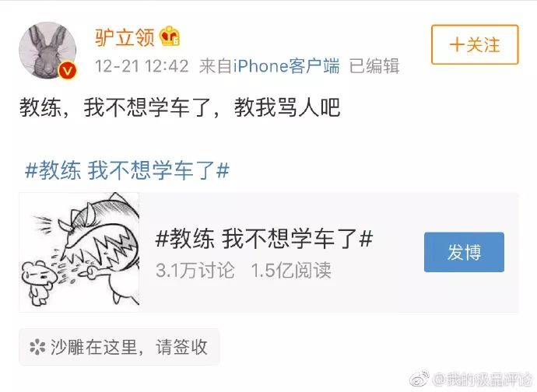The height and width of the screenshot is (392, 537).
Task: Click the 3.1万讨论 discussion count
Action: click(x=195, y=270)
